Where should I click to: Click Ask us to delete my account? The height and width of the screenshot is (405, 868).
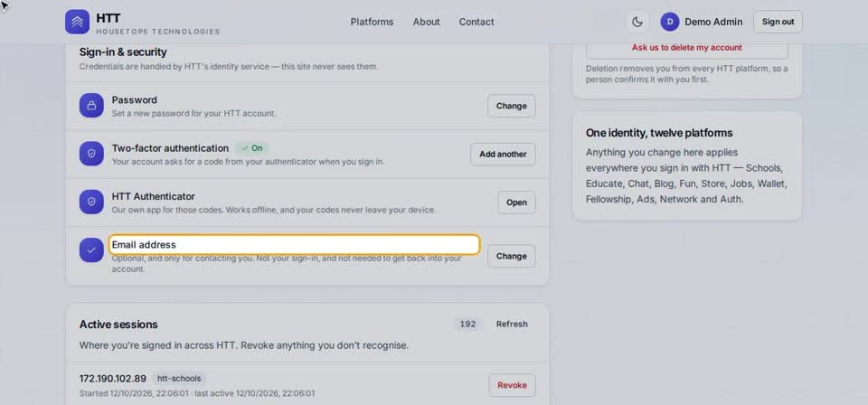pyautogui.click(x=687, y=48)
